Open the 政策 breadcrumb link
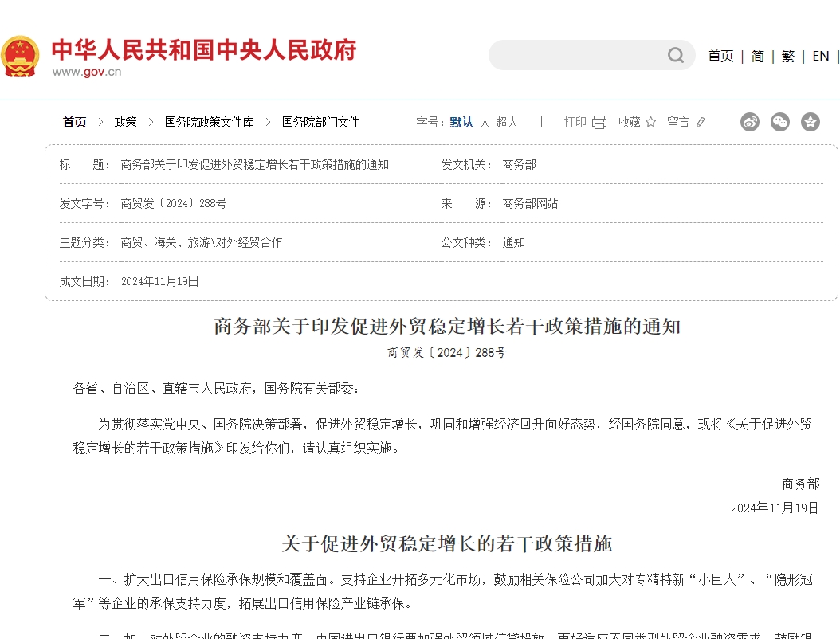Viewport: 840px width, 639px height. pyautogui.click(x=126, y=122)
